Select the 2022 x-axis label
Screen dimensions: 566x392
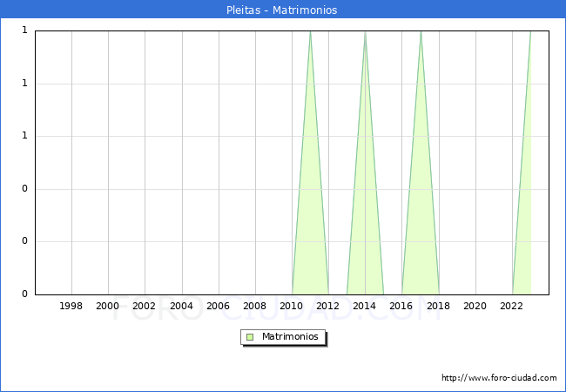(x=512, y=306)
